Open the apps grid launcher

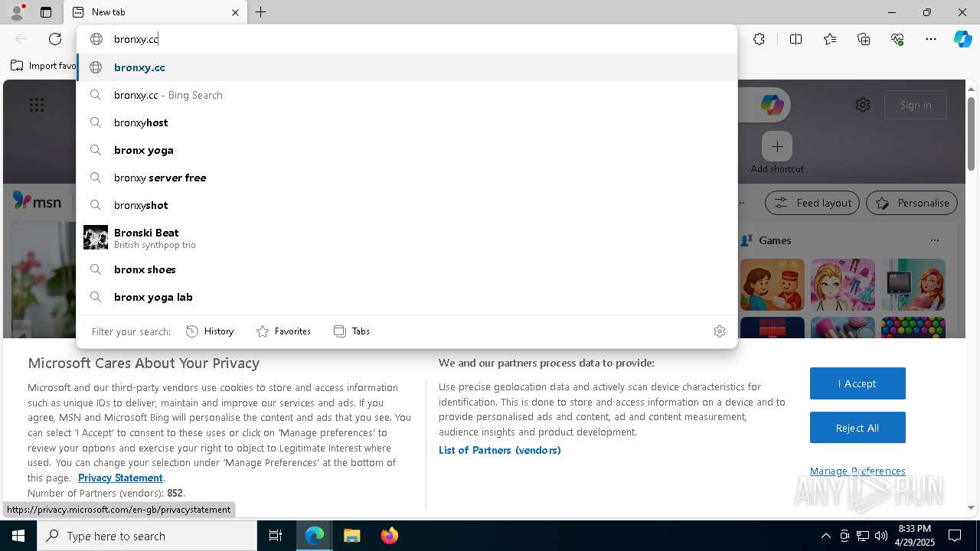coord(37,105)
